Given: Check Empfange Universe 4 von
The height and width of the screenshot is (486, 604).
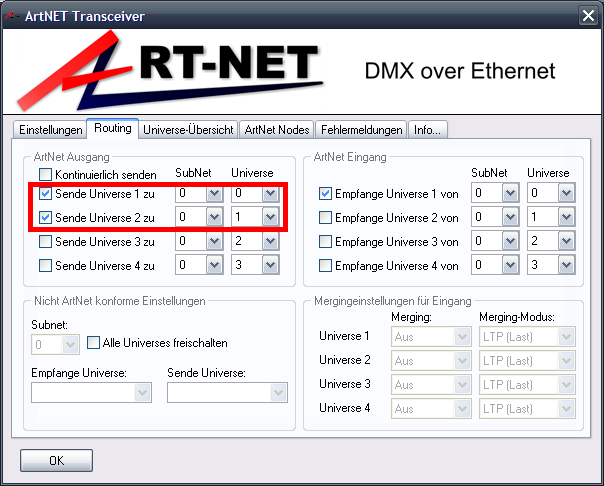Looking at the screenshot, I should 325,266.
